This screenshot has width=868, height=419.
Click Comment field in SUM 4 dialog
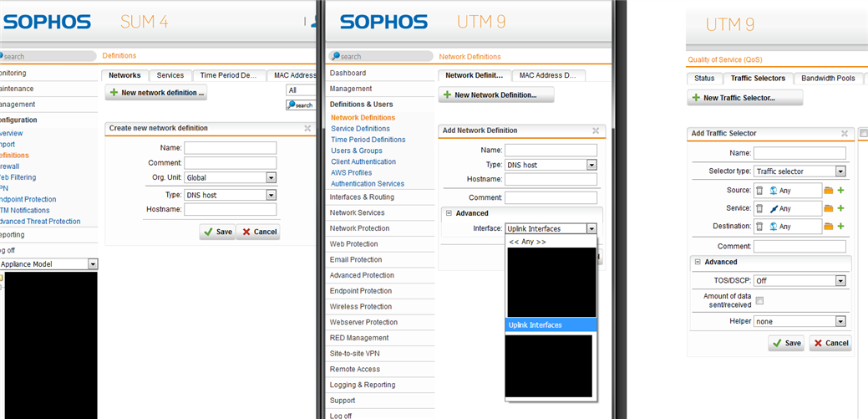tap(231, 163)
